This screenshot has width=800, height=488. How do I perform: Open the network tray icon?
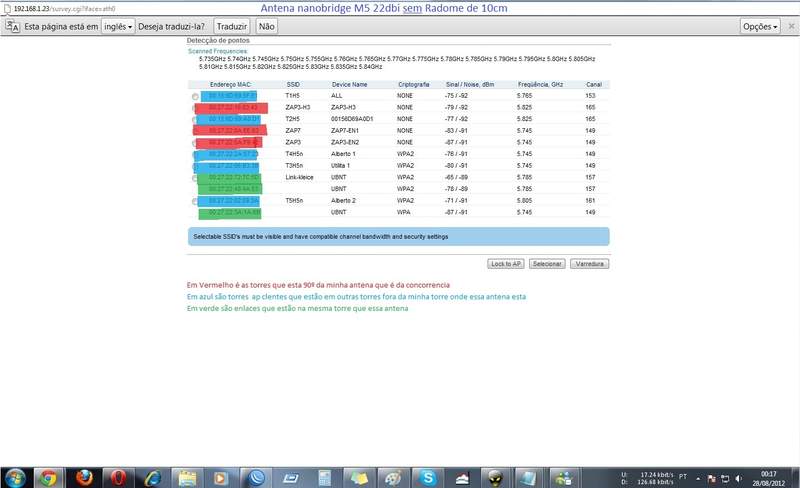[x=724, y=478]
